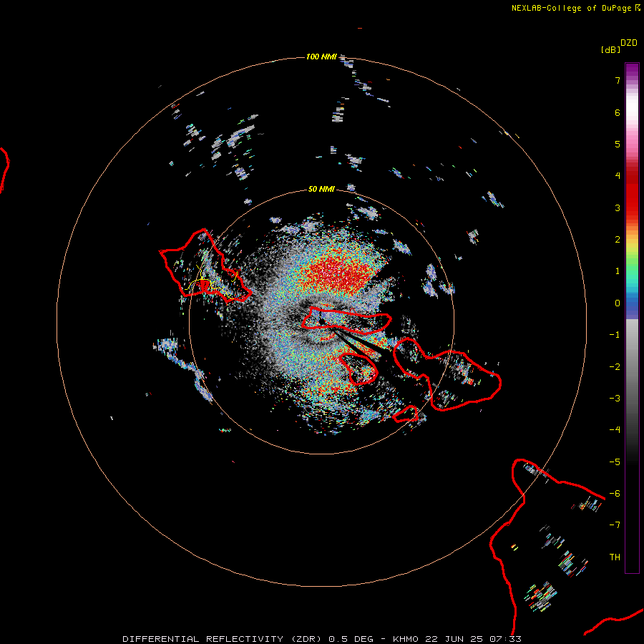Image resolution: width=644 pixels, height=644 pixels.
Task: Click the -5 value on color scale
Action: coord(615,462)
